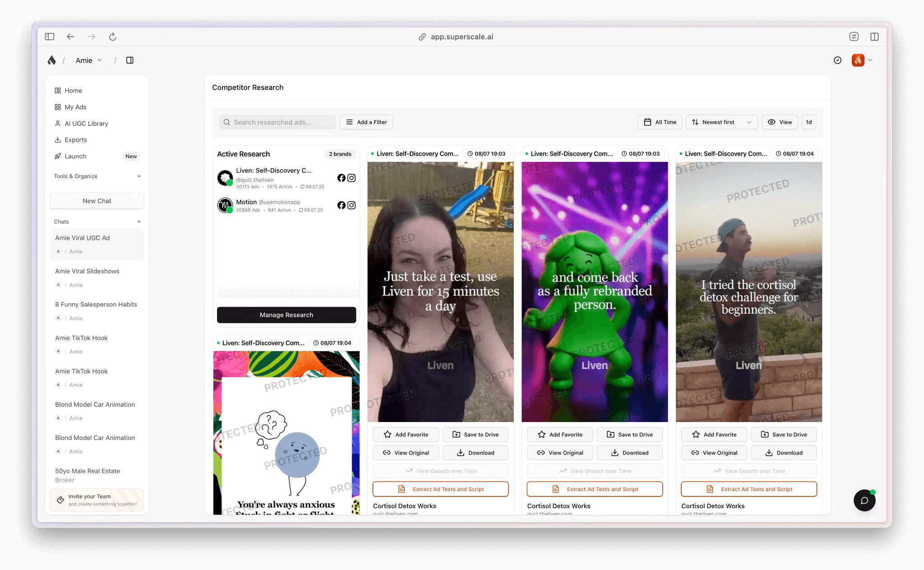924x570 pixels.
Task: Open the Newest first sort dropdown
Action: point(721,122)
